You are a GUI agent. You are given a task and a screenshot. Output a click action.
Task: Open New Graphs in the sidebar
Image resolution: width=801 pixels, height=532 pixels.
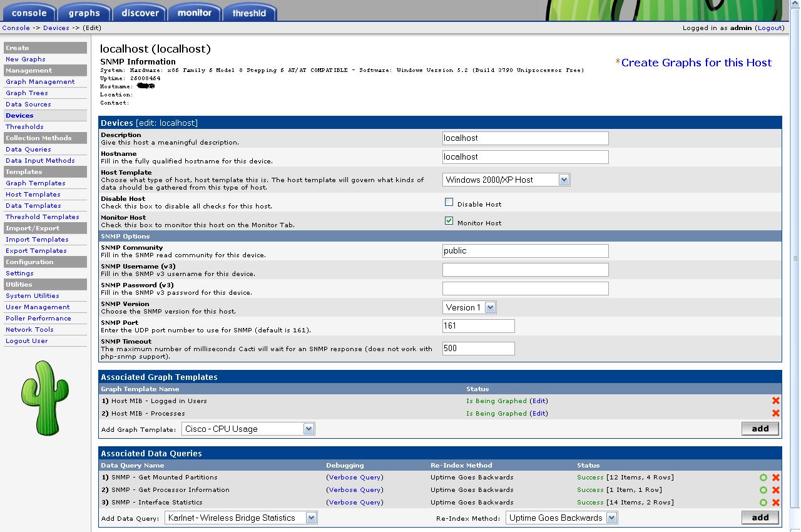pos(26,59)
